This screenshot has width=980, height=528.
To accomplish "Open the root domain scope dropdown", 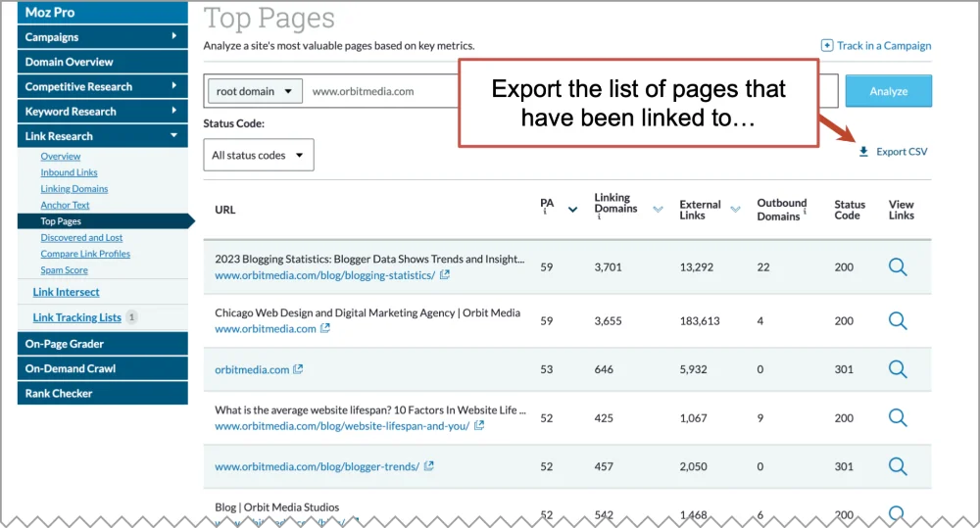I will click(x=255, y=91).
